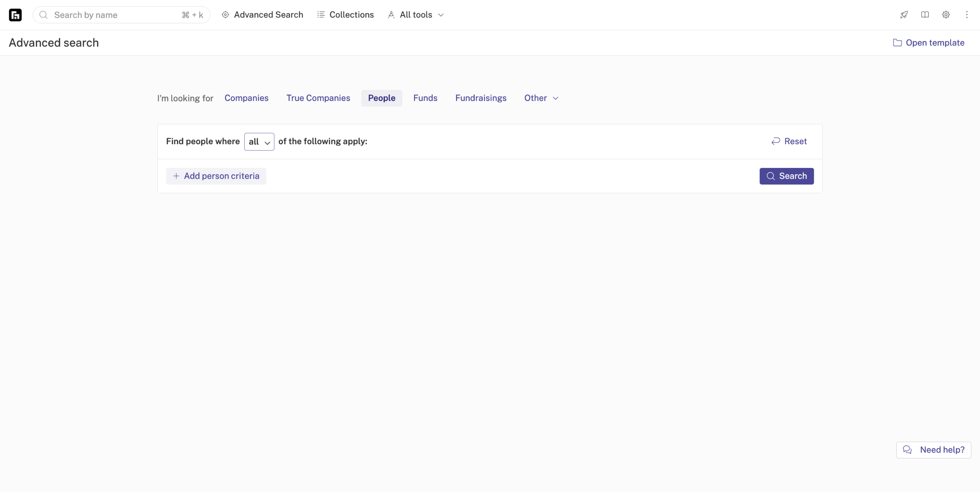The height and width of the screenshot is (492, 980).
Task: Click the magnifier icon in search bar
Action: (44, 15)
